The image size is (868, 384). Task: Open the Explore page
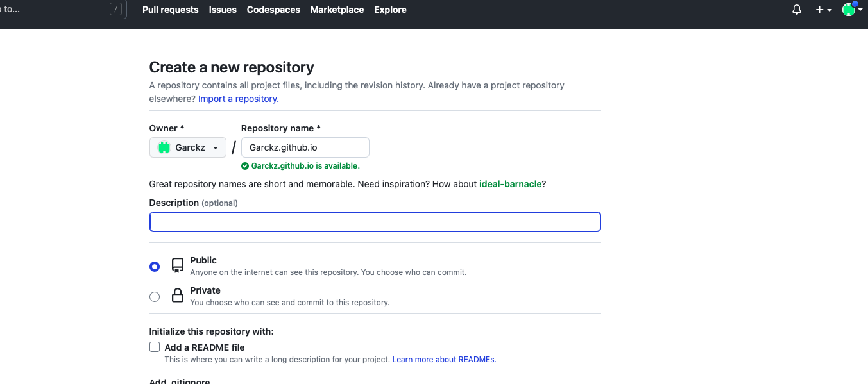coord(391,10)
